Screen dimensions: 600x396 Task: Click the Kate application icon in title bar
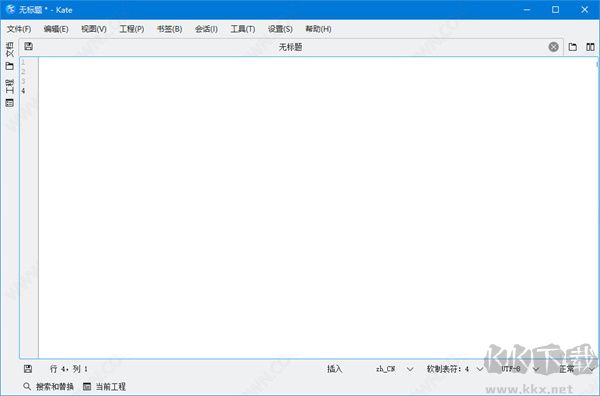(x=10, y=9)
